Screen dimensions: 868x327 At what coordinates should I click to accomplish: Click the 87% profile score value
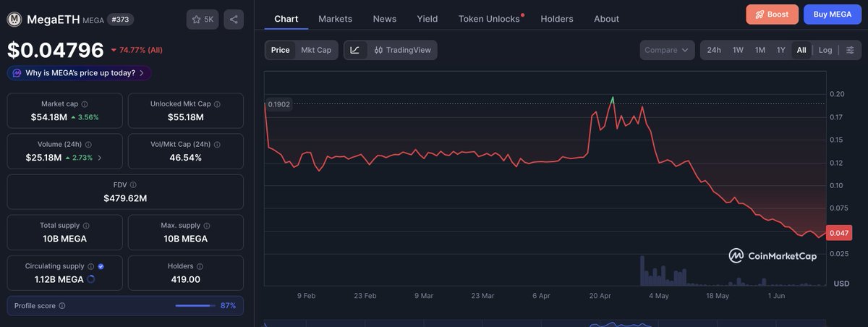228,306
